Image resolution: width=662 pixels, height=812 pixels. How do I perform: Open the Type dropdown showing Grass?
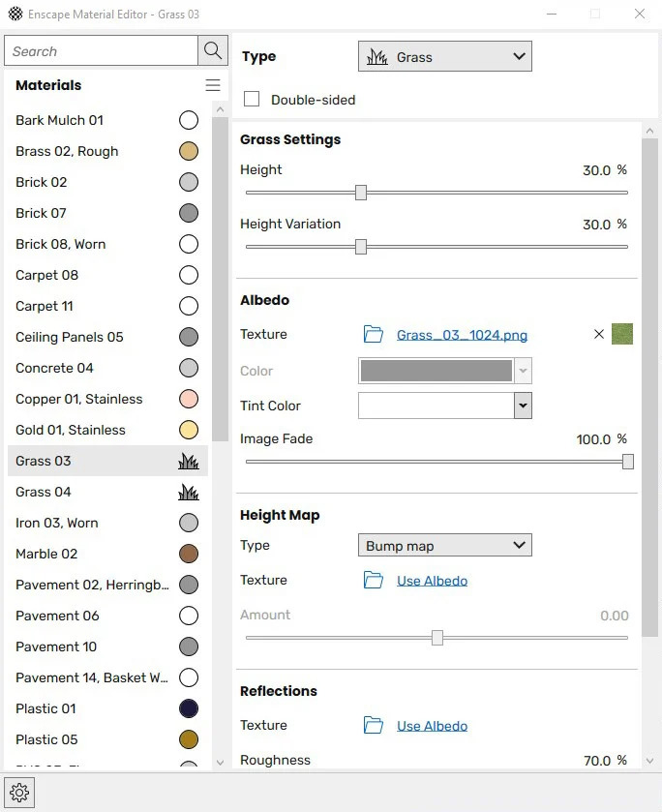tap(444, 55)
